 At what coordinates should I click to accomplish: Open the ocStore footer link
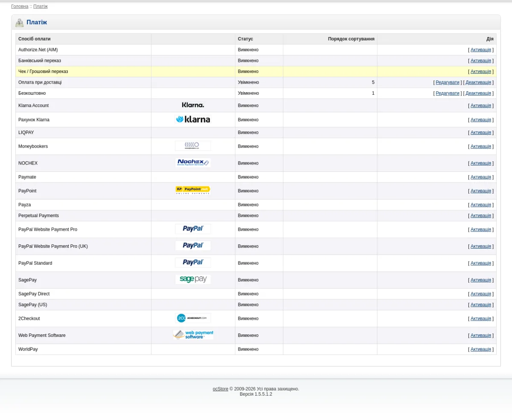(221, 389)
